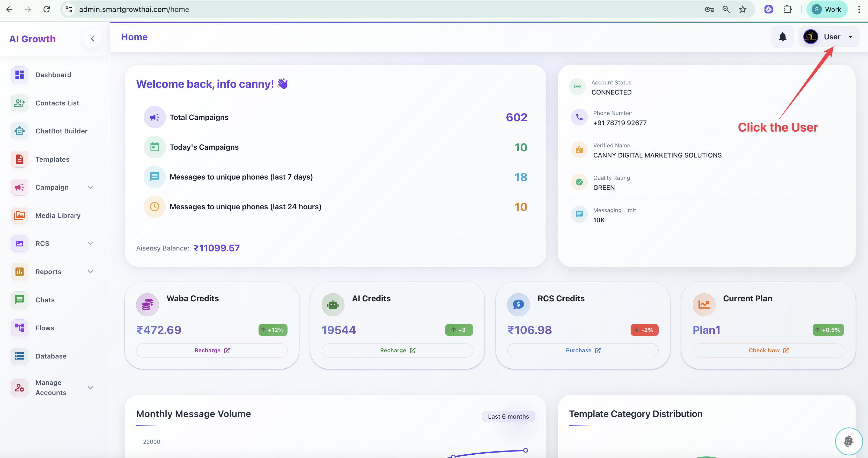868x458 pixels.
Task: Open browser extensions puzzle icon
Action: [x=788, y=9]
